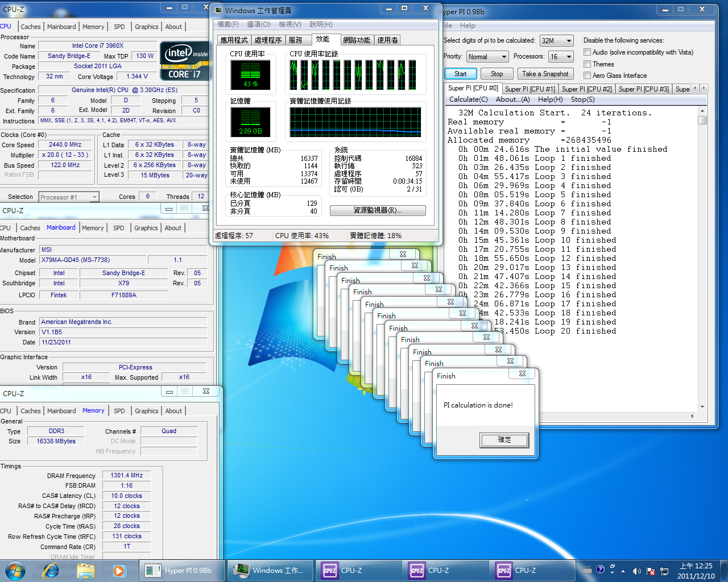Select the Super PI [CPU #1] tab
Image resolution: width=728 pixels, height=582 pixels.
530,89
